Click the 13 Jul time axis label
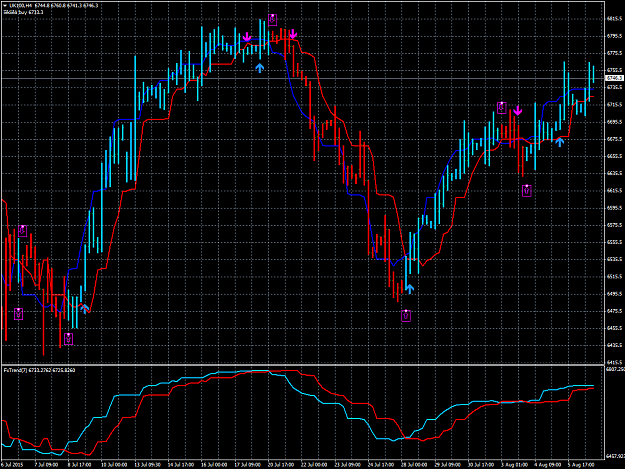The height and width of the screenshot is (469, 625). (x=147, y=465)
